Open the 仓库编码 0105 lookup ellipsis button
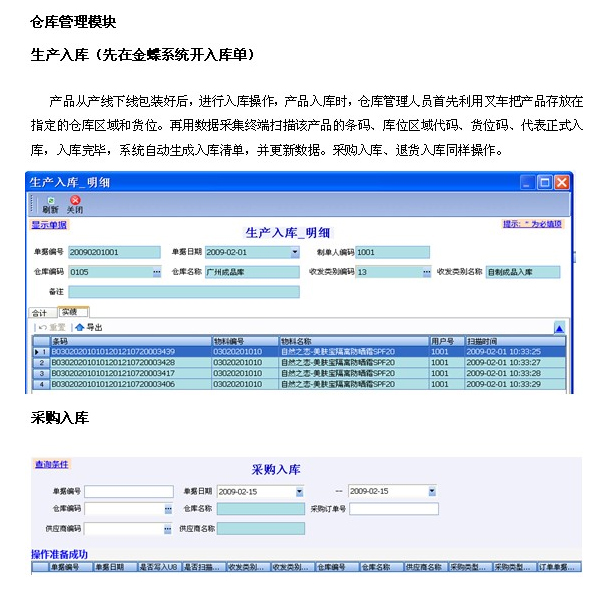Viewport: 600px width, 596px height. pos(156,272)
